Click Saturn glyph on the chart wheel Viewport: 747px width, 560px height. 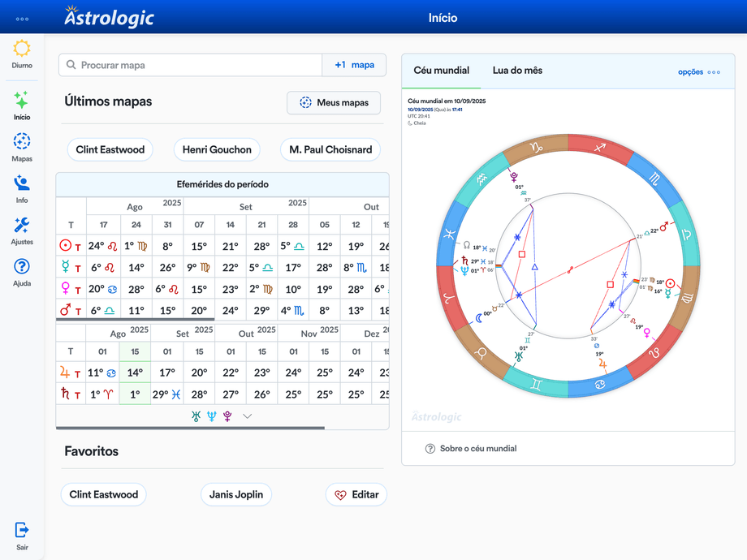coord(465,261)
